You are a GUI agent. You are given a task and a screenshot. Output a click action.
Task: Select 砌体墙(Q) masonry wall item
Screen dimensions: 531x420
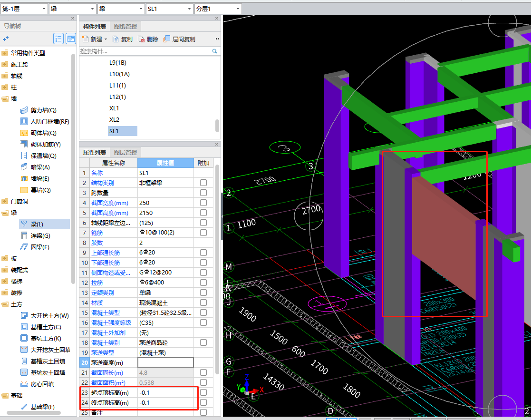(38, 133)
